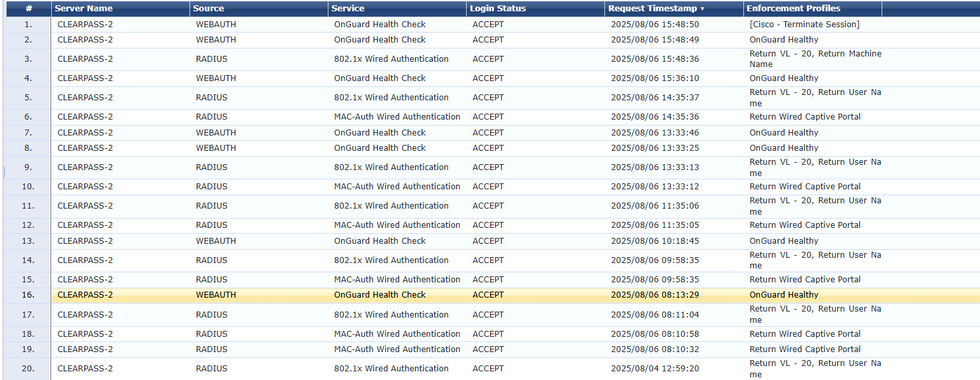Click CLEARPASS-2 server name in row 18
Image resolution: width=980 pixels, height=380 pixels.
[x=85, y=334]
